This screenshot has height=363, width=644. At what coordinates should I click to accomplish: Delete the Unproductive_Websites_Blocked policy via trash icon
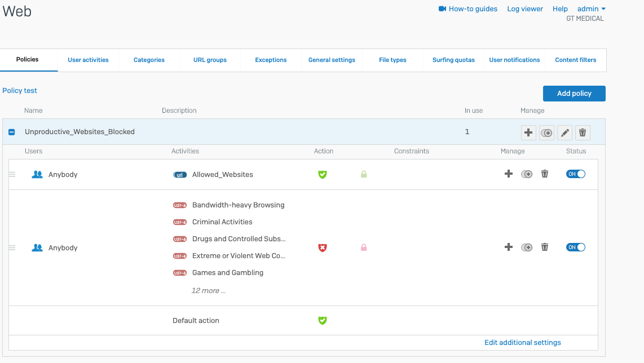pos(583,132)
